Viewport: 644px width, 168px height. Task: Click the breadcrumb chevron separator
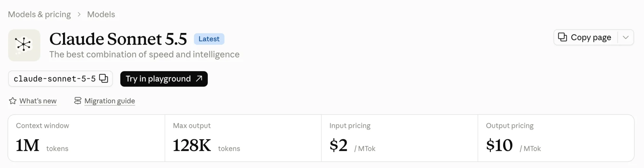pos(79,15)
